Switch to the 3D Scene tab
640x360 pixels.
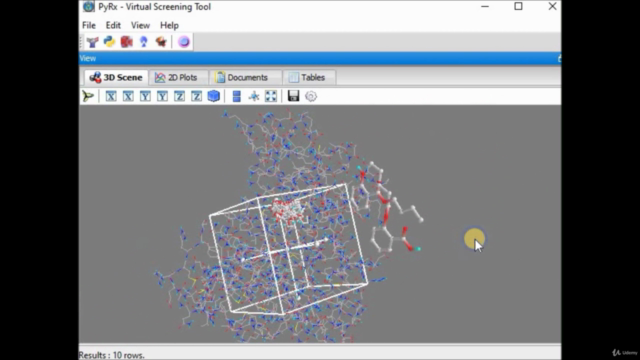point(116,78)
